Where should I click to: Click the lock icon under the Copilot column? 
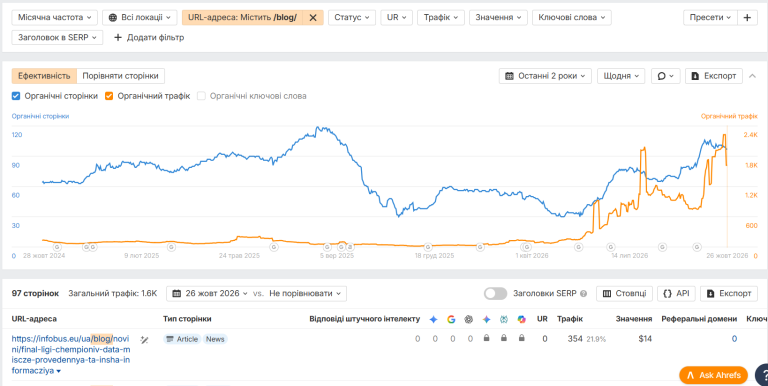pos(522,338)
